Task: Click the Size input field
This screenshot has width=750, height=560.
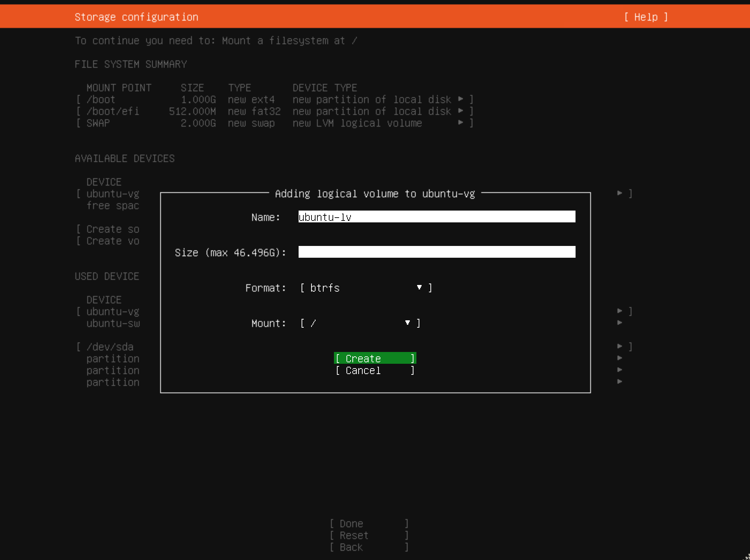Action: (436, 252)
